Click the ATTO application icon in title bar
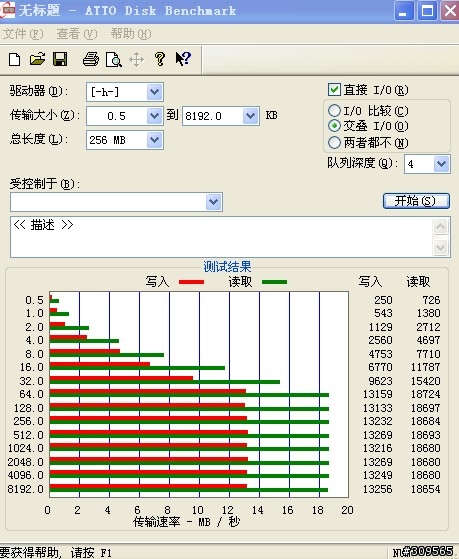 [7, 10]
